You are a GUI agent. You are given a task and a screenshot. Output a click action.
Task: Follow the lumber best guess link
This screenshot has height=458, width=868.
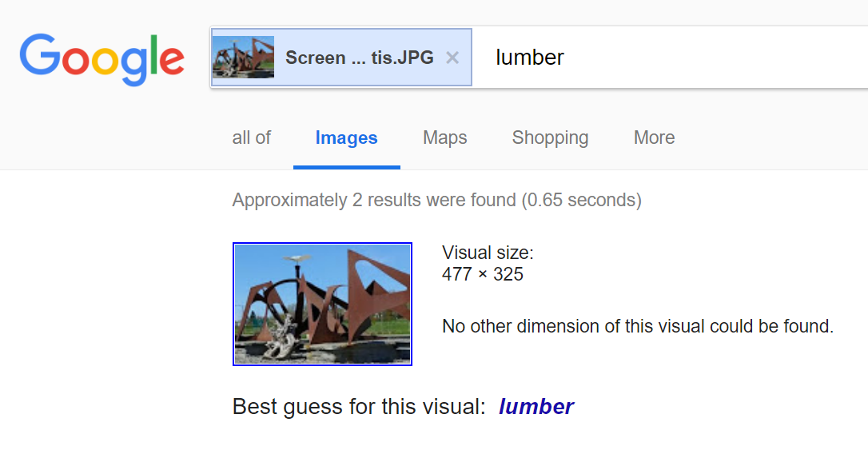(536, 407)
